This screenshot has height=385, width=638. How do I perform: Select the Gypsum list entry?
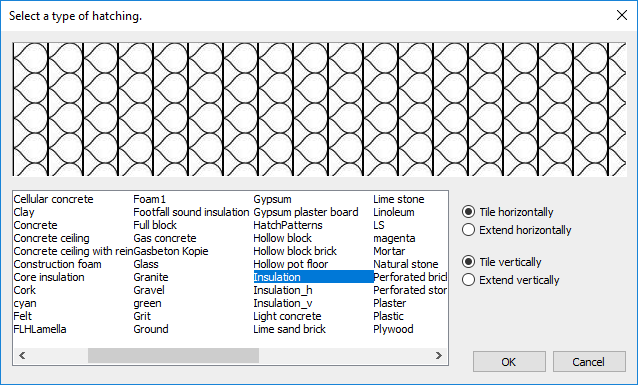pyautogui.click(x=272, y=199)
